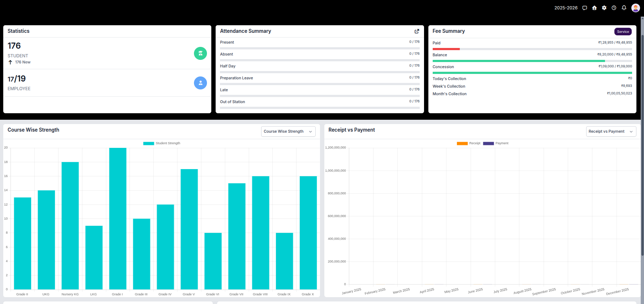This screenshot has height=304, width=644.
Task: Click the blue employee statistics icon
Action: [x=200, y=83]
